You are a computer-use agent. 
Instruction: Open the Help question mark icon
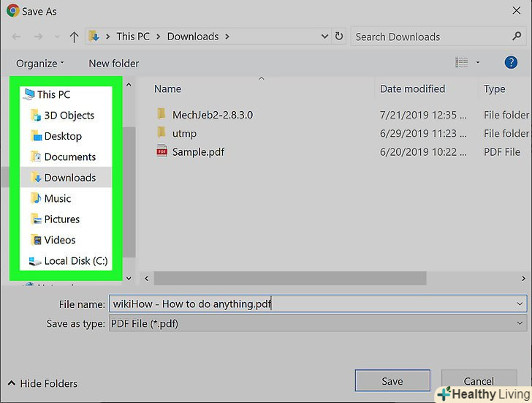coord(511,62)
